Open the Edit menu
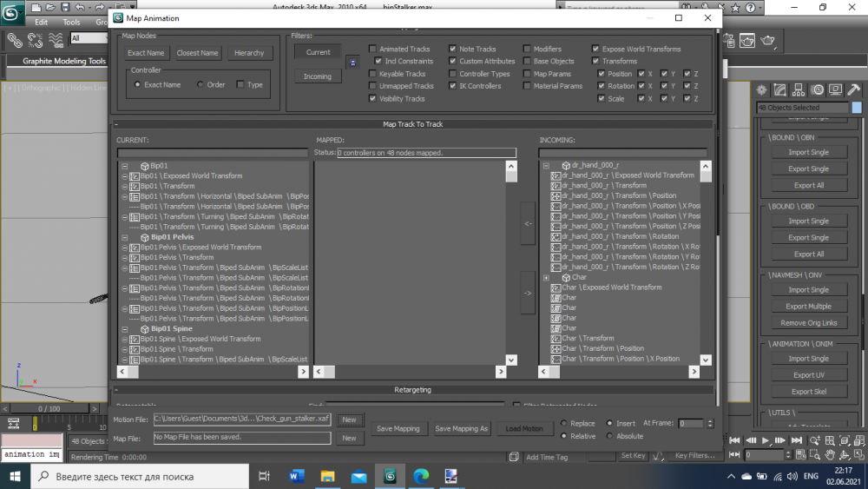This screenshot has width=868, height=489. [41, 23]
